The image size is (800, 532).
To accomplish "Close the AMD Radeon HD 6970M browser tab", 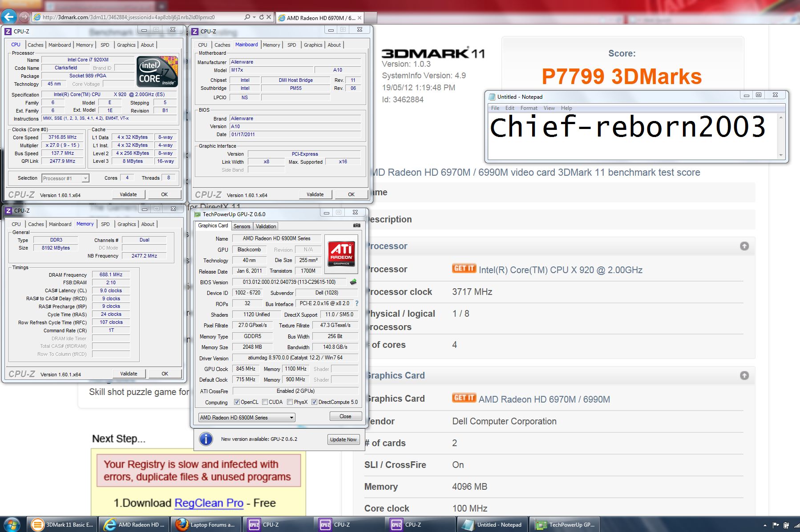I will coord(360,18).
